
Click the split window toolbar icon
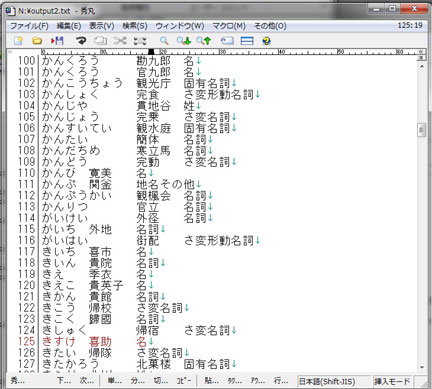(x=247, y=41)
